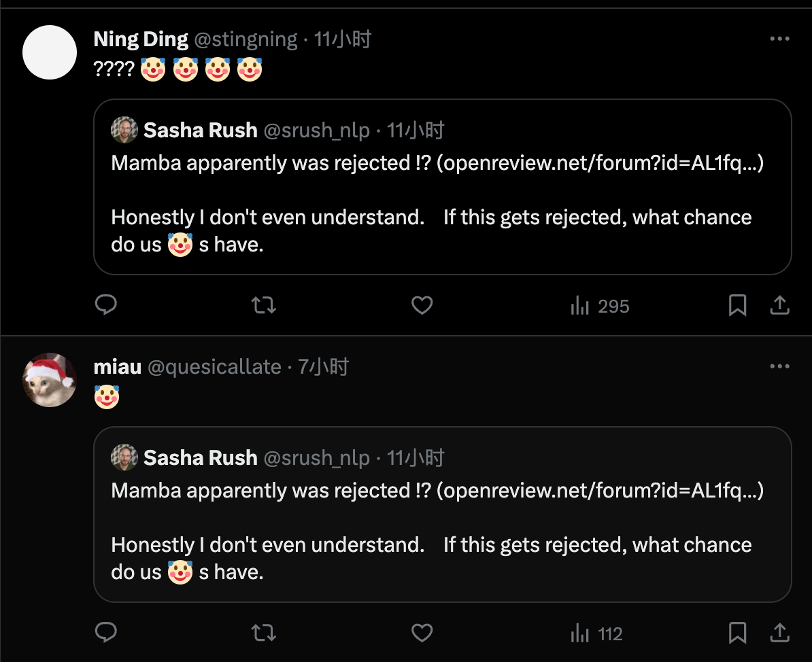Image resolution: width=812 pixels, height=662 pixels.
Task: Share Ning Ding's tweet
Action: click(779, 306)
